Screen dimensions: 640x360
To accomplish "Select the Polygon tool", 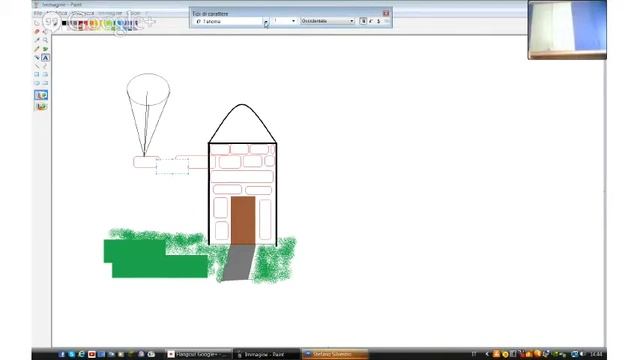I will click(x=45, y=74).
